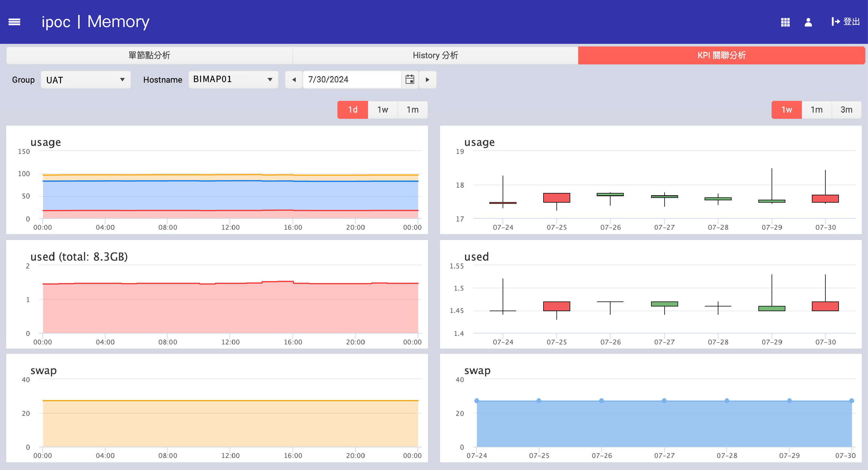Open the apps grid icon
Viewport: 868px width, 470px height.
tap(785, 22)
